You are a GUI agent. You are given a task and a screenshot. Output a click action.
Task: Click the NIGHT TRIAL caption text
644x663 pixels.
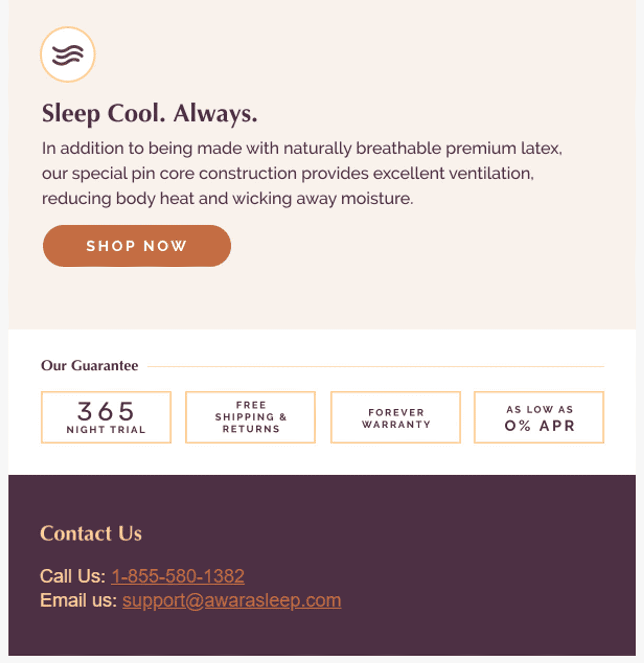click(x=106, y=430)
